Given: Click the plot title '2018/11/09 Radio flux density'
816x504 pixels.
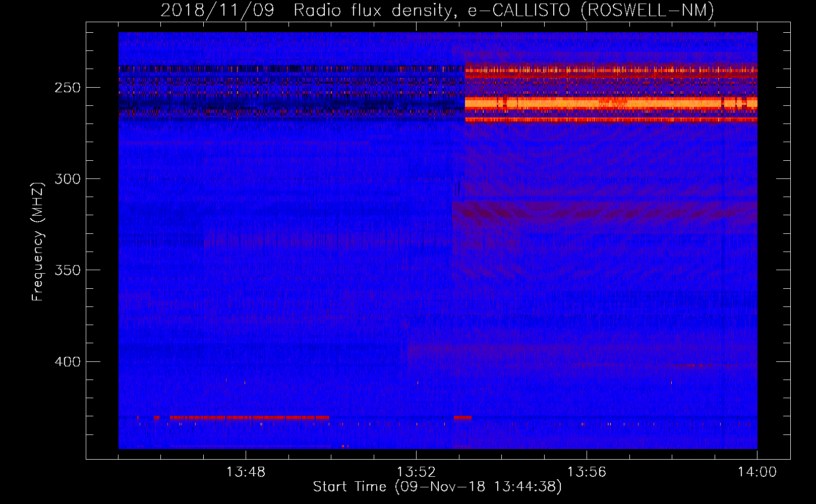Looking at the screenshot, I should (437, 10).
